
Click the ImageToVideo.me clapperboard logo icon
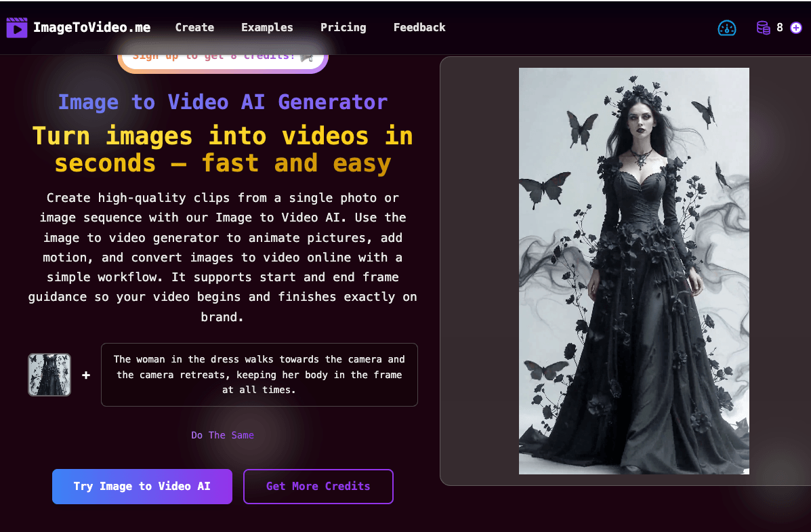[x=17, y=28]
